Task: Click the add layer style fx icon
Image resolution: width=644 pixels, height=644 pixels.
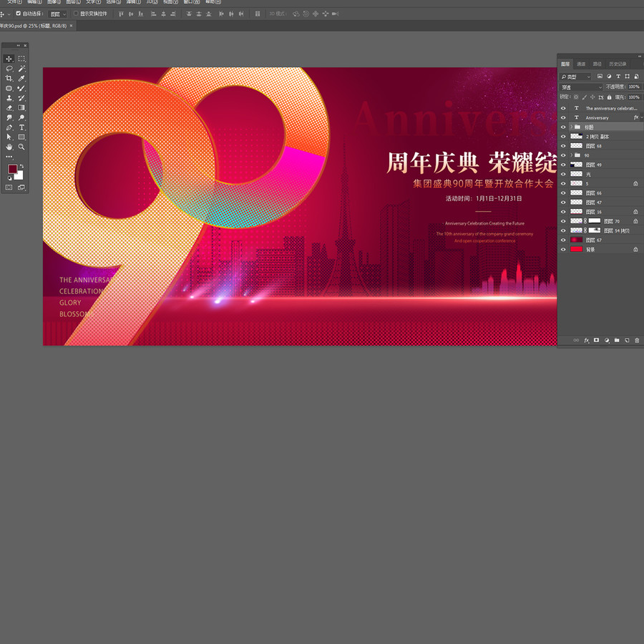Action: (587, 341)
